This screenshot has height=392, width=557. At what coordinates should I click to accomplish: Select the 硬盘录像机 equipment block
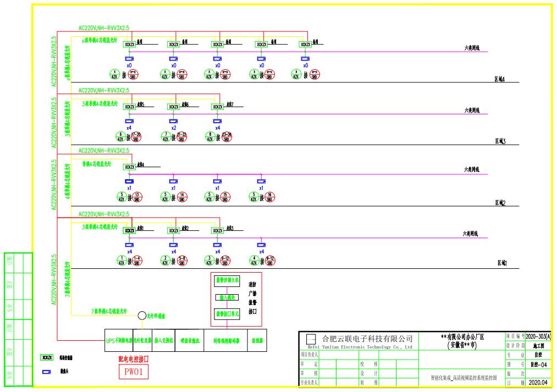(x=189, y=340)
